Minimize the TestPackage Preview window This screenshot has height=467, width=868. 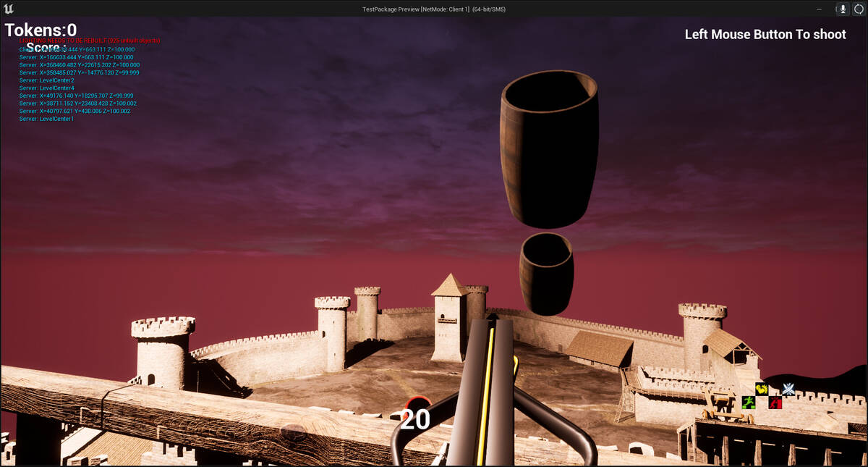[x=819, y=9]
